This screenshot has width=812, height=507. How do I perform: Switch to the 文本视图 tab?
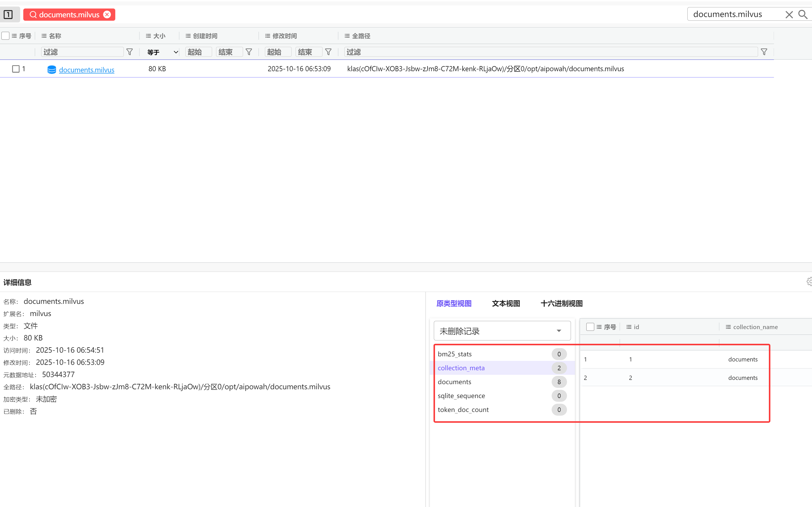coord(506,304)
